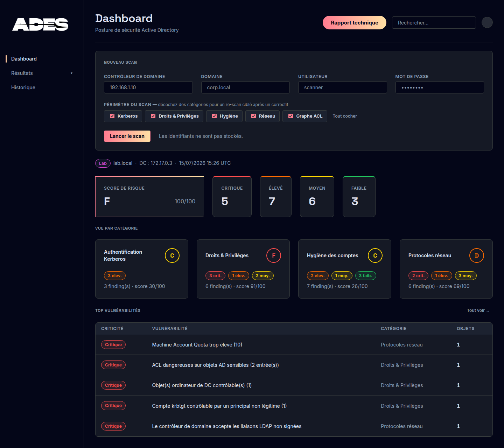Click the lab.local domain text
This screenshot has height=448, width=504.
point(123,163)
